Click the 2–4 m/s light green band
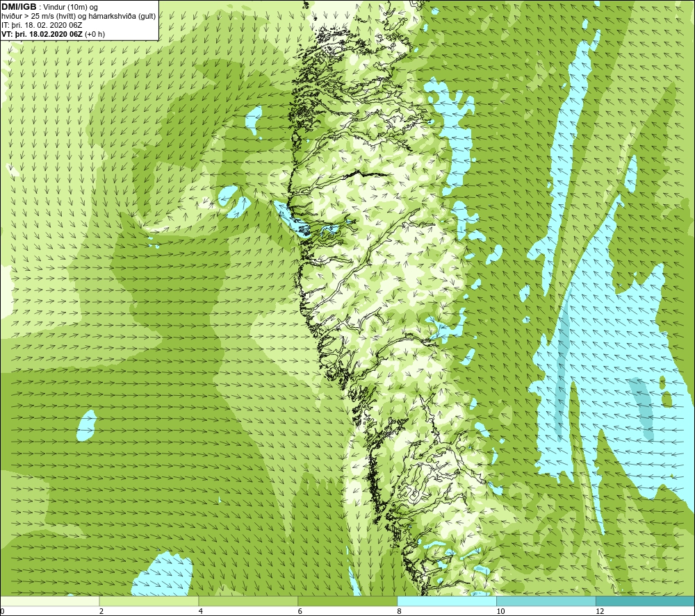This screenshot has width=695, height=616. [x=149, y=601]
